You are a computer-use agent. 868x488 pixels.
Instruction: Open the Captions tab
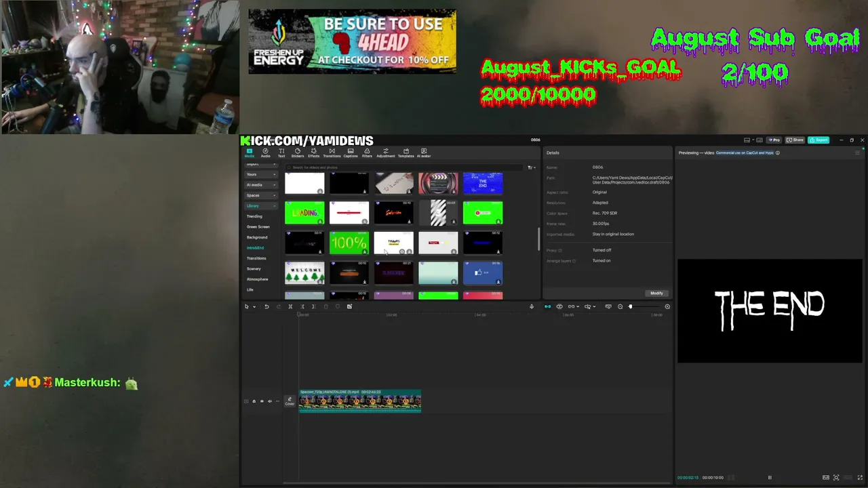[x=351, y=153]
